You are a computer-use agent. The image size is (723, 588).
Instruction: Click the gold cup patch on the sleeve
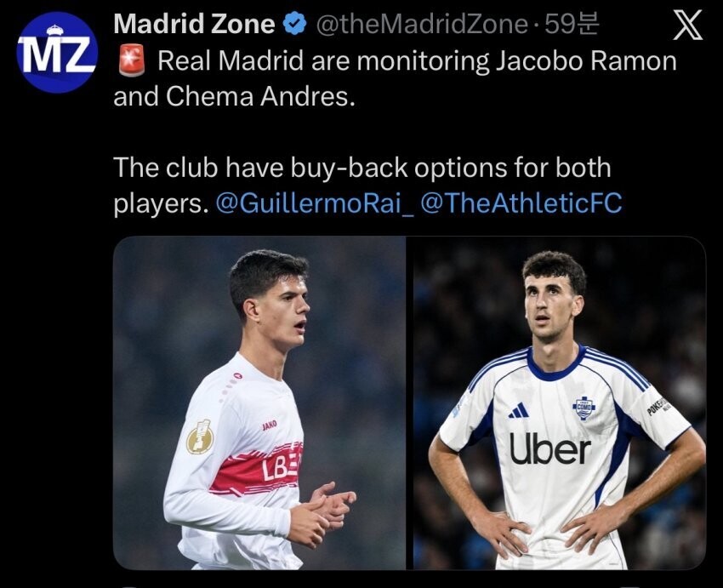tap(200, 437)
